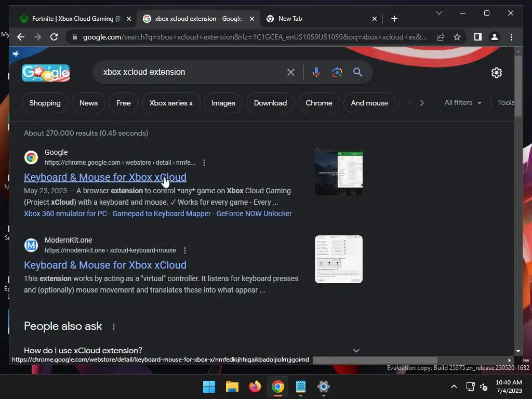Open the Chrome profile menu
This screenshot has width=532, height=399.
pyautogui.click(x=495, y=37)
